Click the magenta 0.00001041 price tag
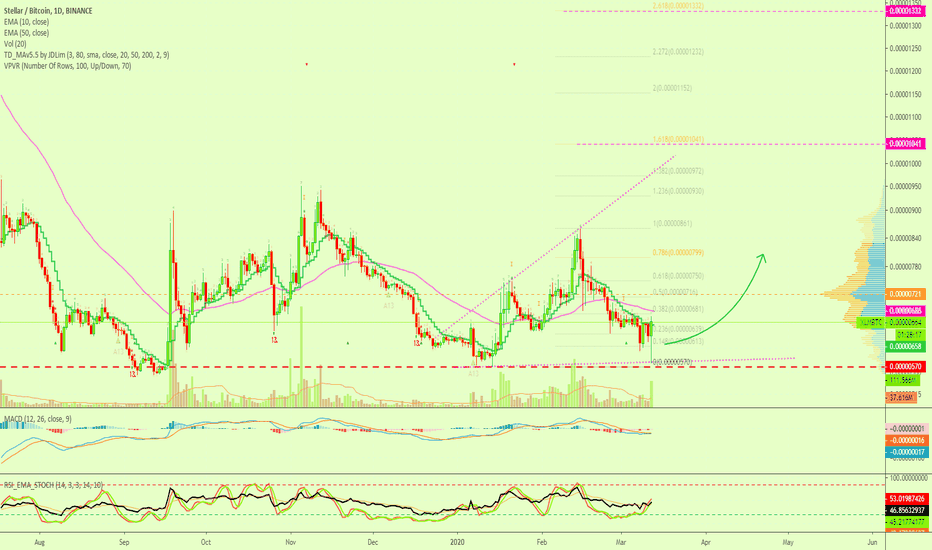 [x=905, y=144]
